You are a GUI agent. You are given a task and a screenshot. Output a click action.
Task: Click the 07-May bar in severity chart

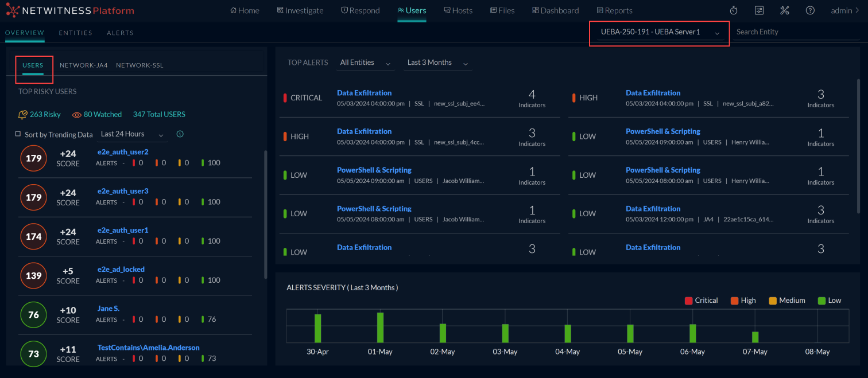point(755,337)
